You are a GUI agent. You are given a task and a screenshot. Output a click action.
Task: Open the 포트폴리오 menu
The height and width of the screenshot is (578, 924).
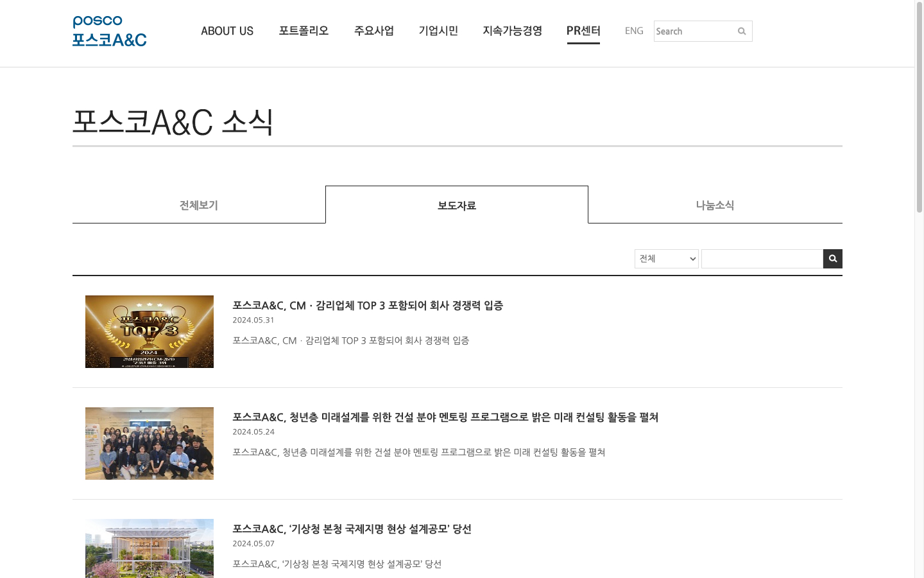[x=304, y=31]
